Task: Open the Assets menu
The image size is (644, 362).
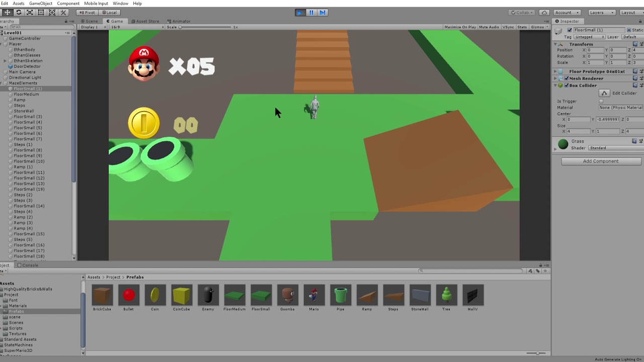Action: click(x=19, y=4)
